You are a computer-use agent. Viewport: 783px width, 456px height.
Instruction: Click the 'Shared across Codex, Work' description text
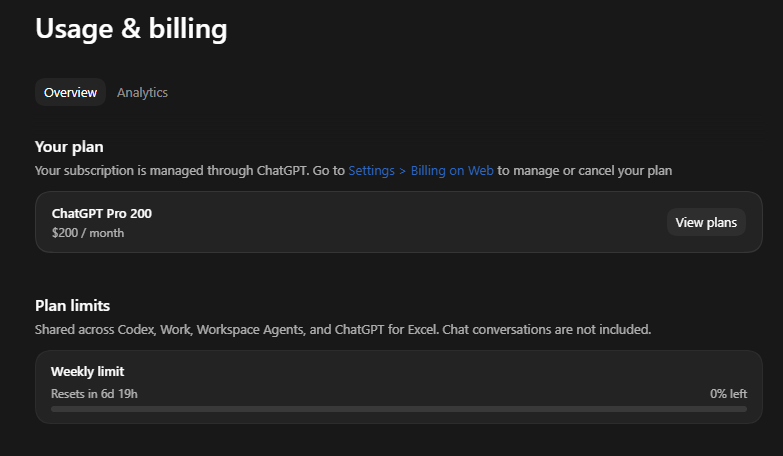[113, 330]
